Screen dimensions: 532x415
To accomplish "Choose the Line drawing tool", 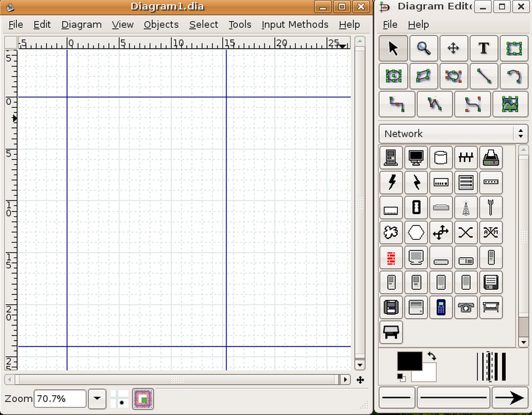I will click(484, 76).
